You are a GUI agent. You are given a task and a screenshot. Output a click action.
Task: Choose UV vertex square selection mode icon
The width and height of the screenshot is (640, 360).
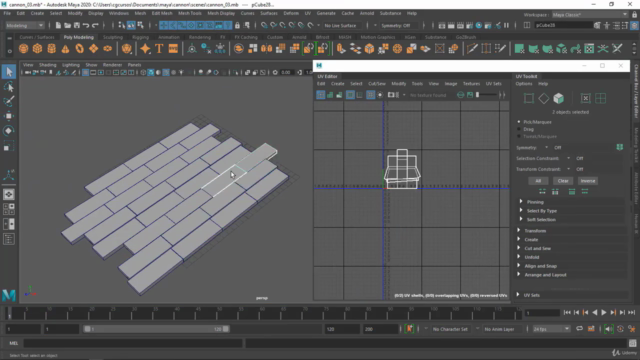(529, 98)
